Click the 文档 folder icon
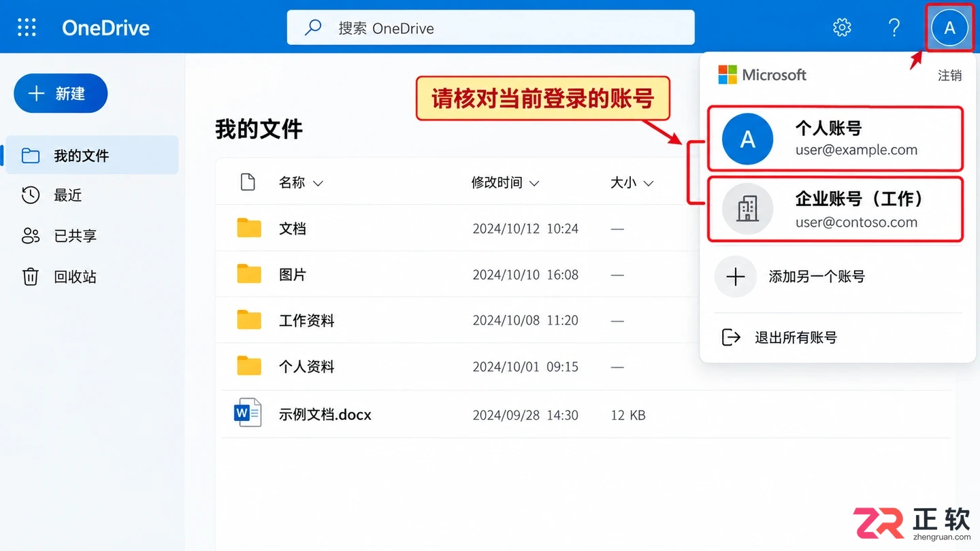The image size is (980, 551). 249,228
